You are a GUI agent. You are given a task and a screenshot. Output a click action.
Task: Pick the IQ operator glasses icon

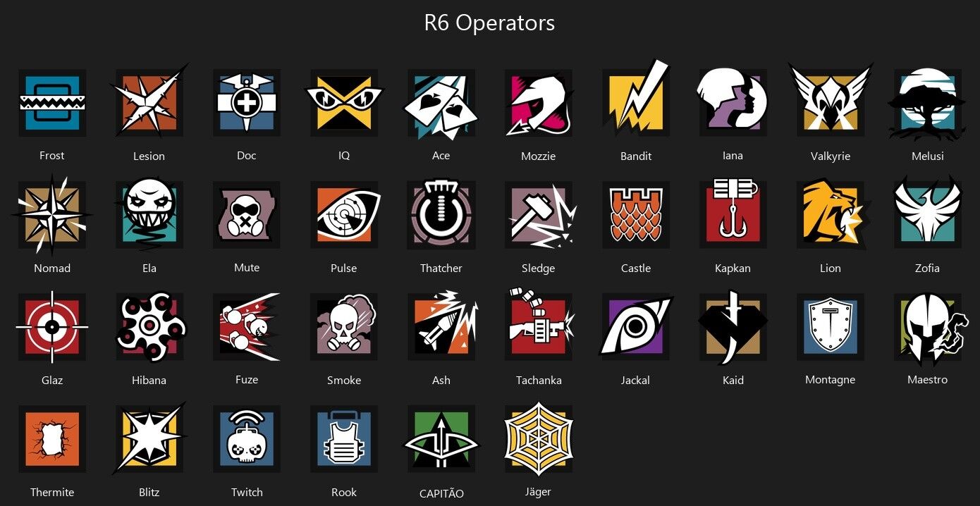click(x=344, y=103)
